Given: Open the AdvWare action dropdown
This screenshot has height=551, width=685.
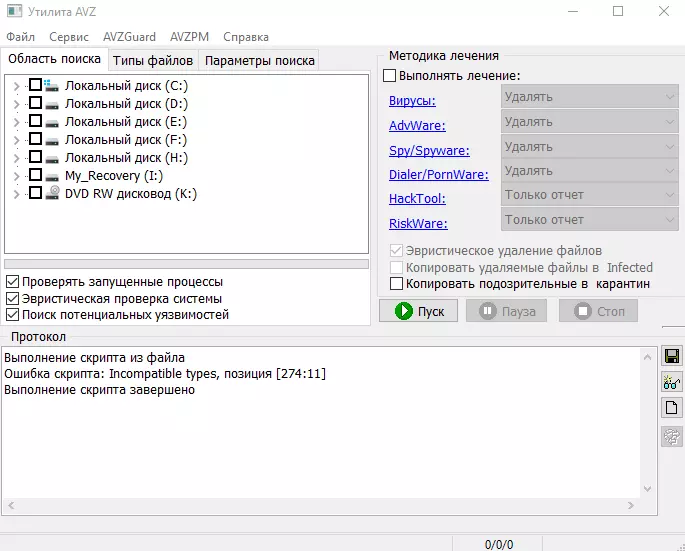Looking at the screenshot, I should tap(590, 121).
